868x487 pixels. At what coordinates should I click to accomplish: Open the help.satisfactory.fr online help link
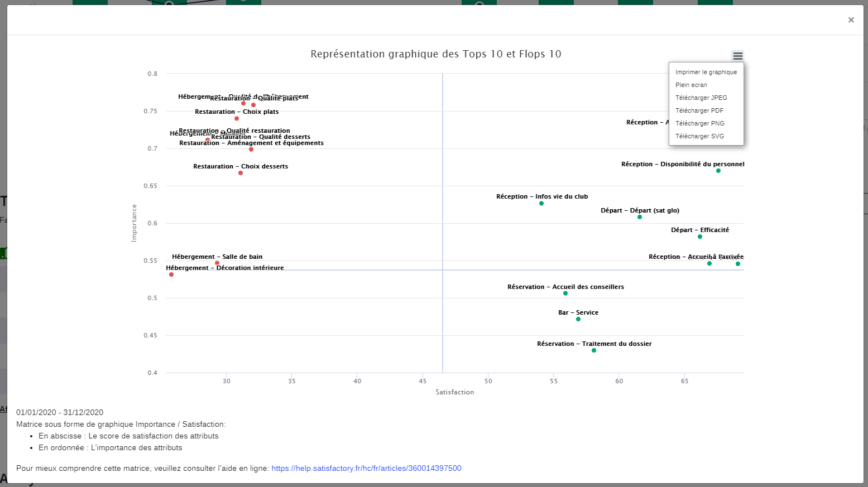366,468
